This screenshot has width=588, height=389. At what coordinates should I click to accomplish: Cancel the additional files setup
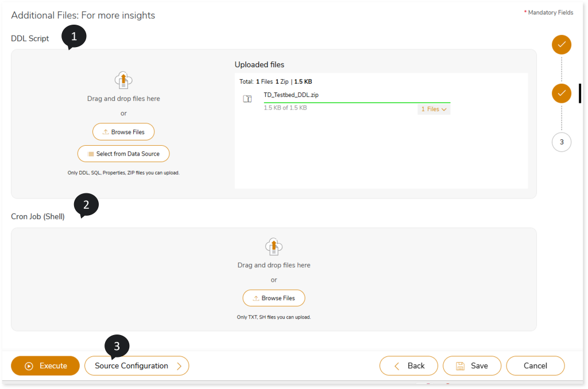535,366
